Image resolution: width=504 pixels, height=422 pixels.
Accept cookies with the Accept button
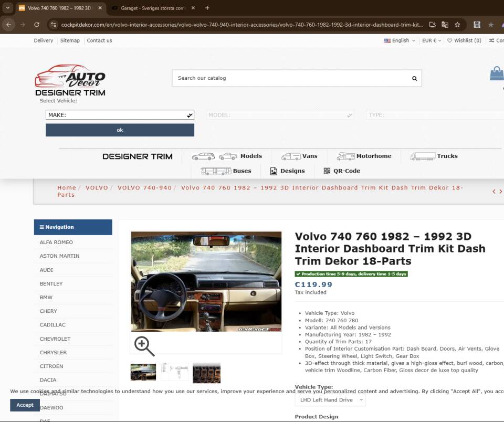25,405
